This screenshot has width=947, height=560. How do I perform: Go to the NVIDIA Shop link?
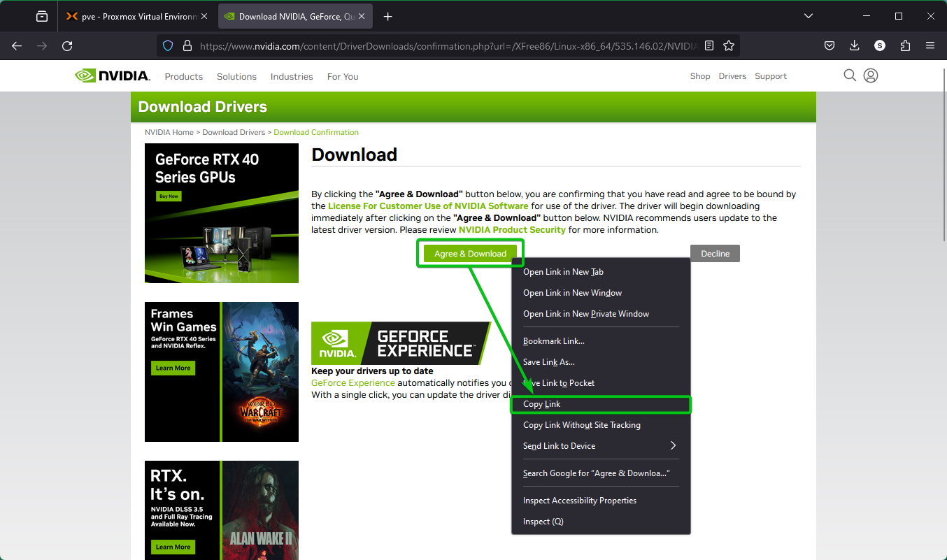point(700,76)
